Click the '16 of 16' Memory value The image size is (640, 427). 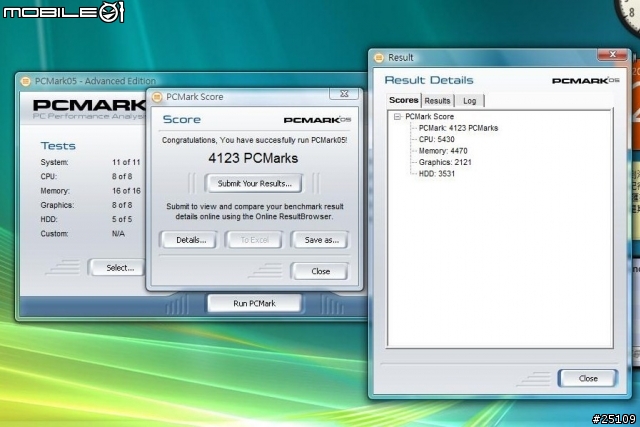pyautogui.click(x=126, y=191)
